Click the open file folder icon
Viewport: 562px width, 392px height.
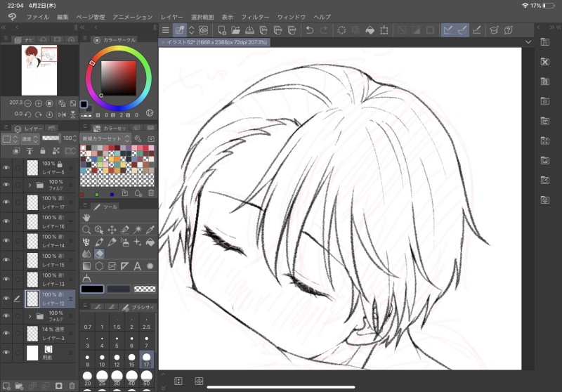(x=235, y=30)
